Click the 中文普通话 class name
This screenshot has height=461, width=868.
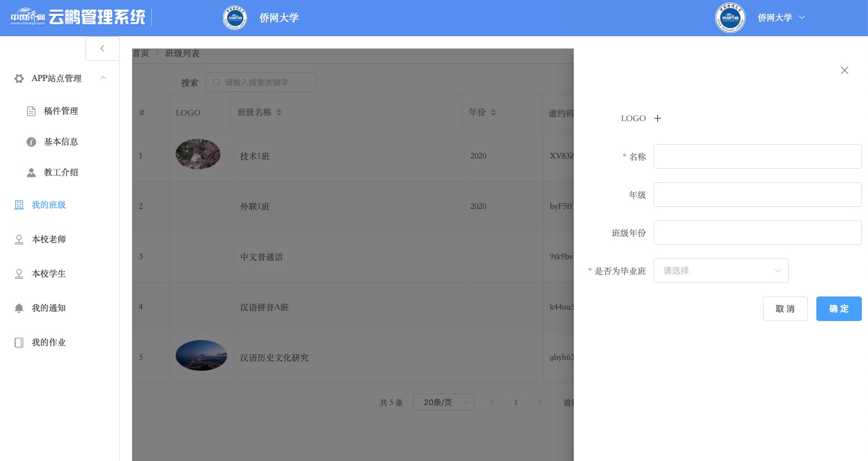pos(262,257)
